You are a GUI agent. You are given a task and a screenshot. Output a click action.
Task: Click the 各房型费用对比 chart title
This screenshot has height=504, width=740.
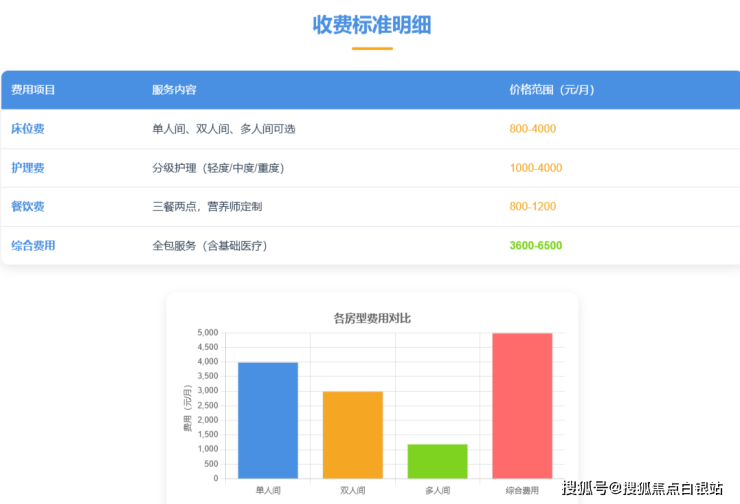(372, 318)
